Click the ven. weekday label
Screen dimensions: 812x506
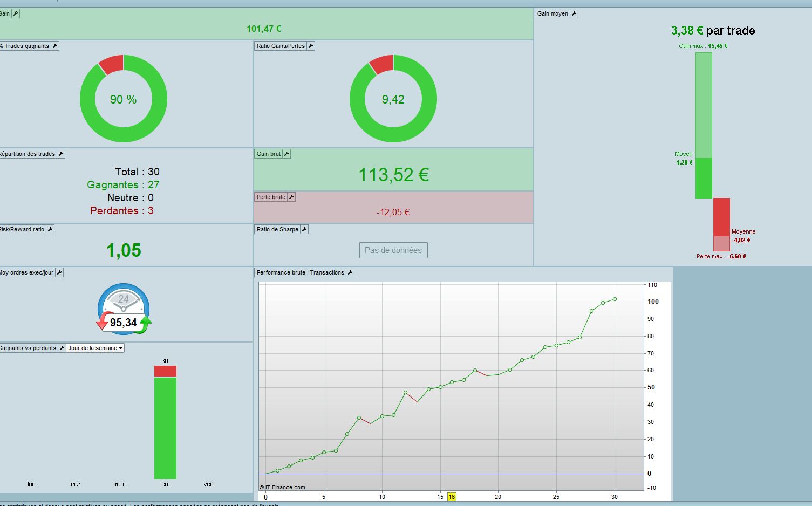(209, 484)
